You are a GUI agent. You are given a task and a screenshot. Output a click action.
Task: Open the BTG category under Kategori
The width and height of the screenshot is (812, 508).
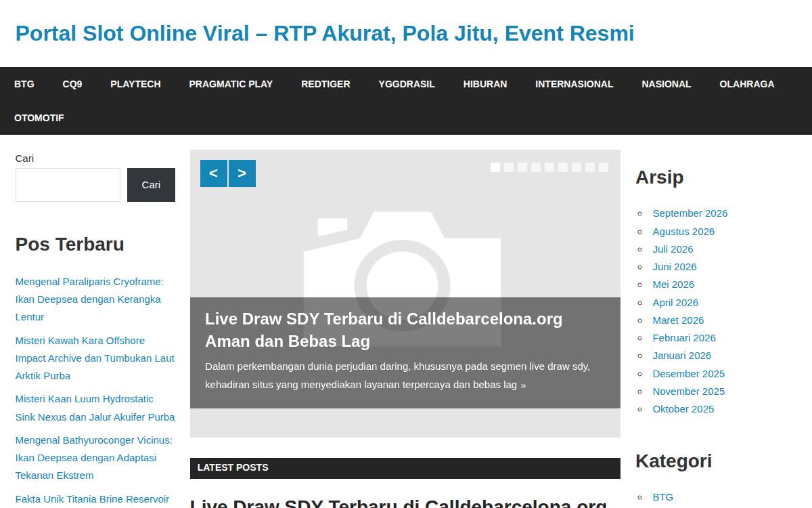663,497
